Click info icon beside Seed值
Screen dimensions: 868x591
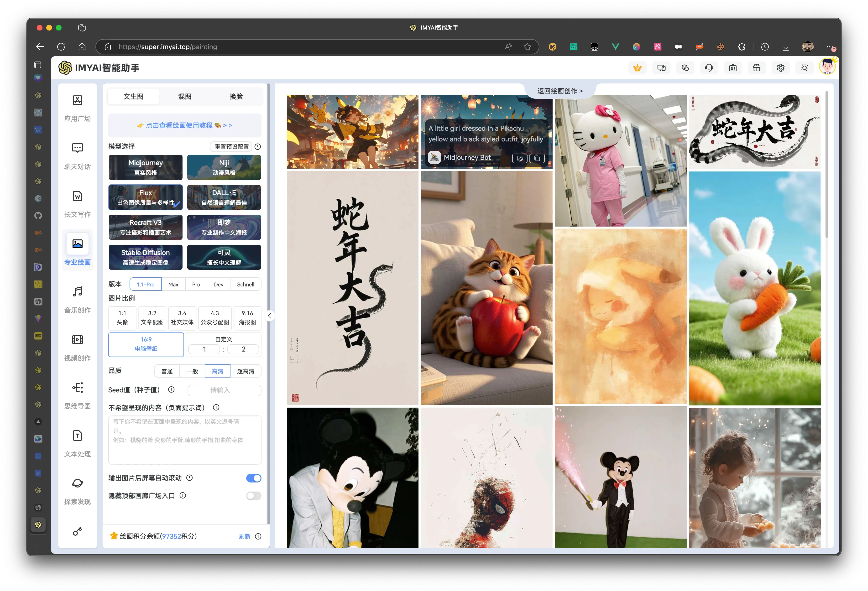pos(171,389)
